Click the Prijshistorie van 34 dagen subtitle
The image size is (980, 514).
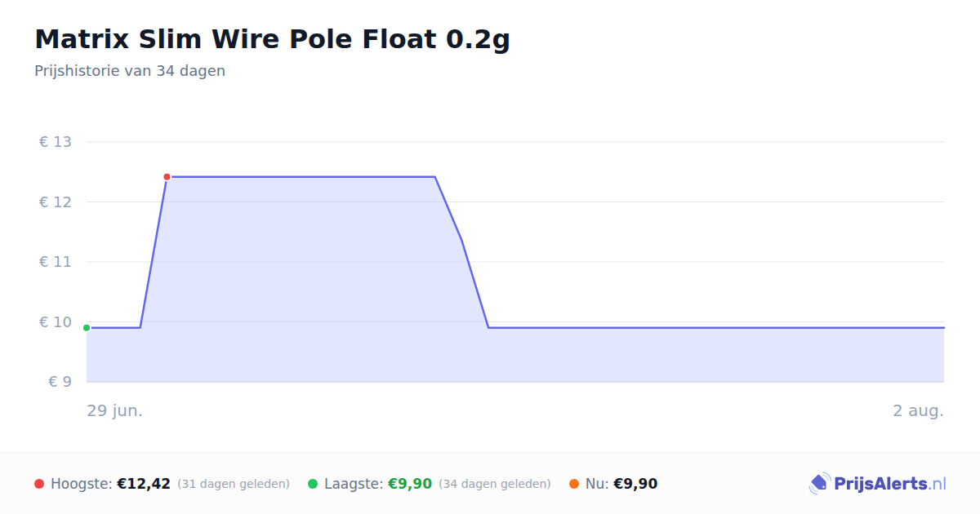pyautogui.click(x=130, y=71)
